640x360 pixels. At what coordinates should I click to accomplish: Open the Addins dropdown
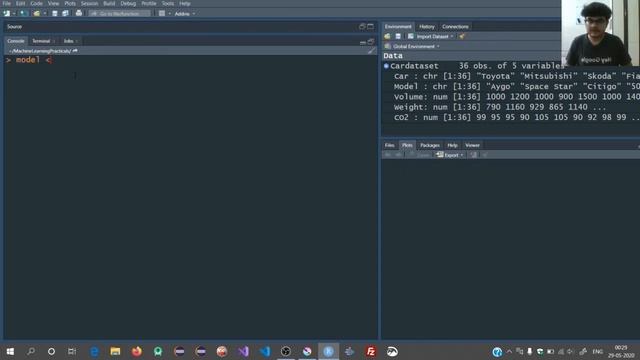pyautogui.click(x=184, y=14)
